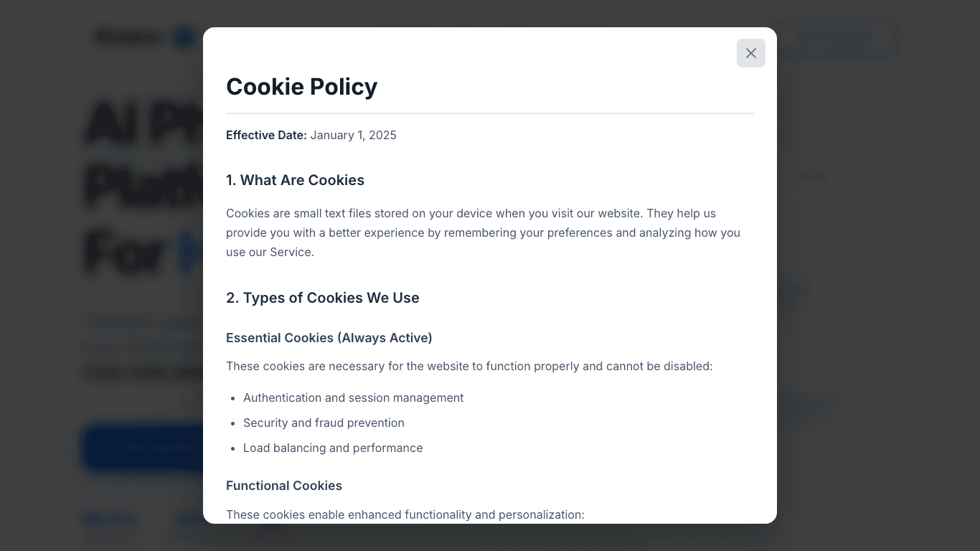Click the blurred blue circular icon beside the logo

[x=184, y=37]
